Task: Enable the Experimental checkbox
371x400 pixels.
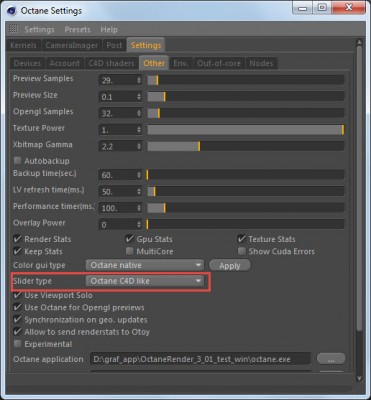Action: (x=17, y=344)
